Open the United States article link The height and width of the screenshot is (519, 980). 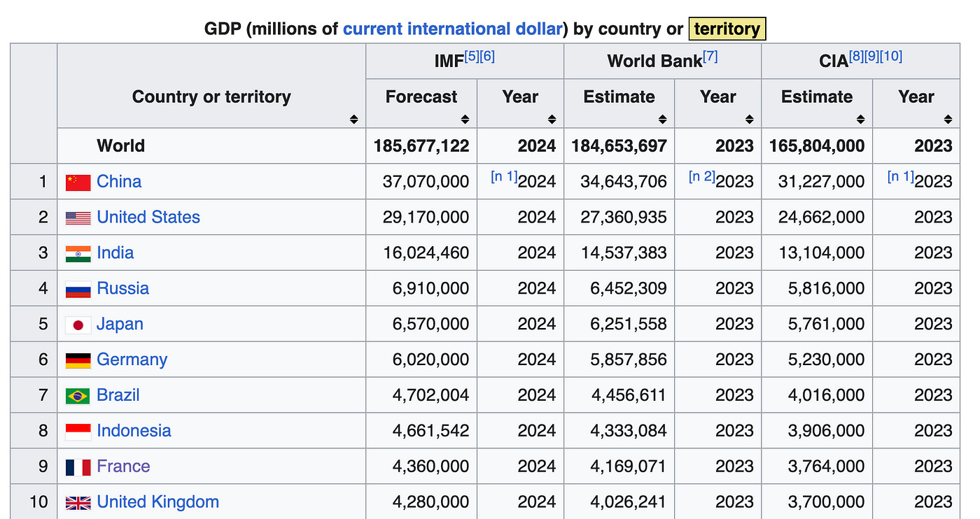[148, 218]
